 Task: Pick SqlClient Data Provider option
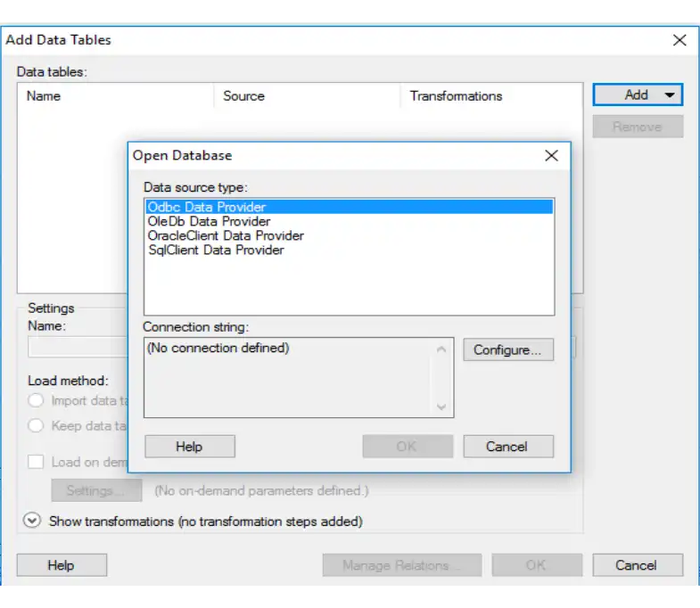point(216,251)
